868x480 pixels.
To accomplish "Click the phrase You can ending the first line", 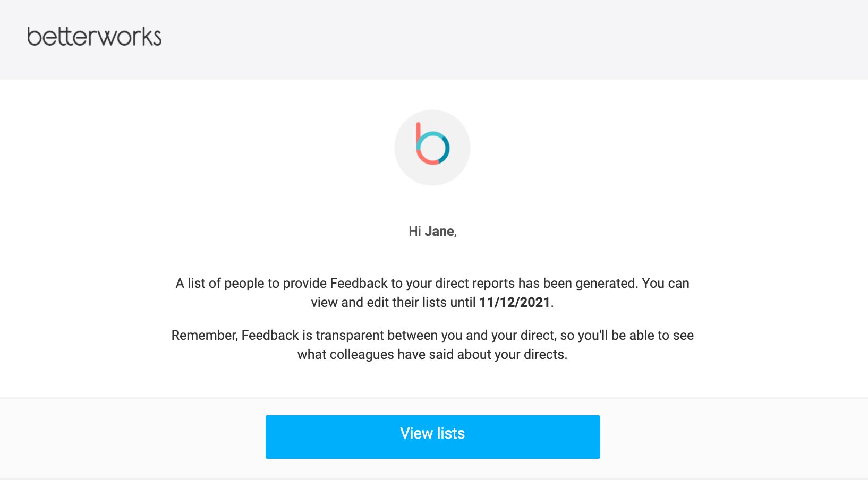I will [666, 284].
